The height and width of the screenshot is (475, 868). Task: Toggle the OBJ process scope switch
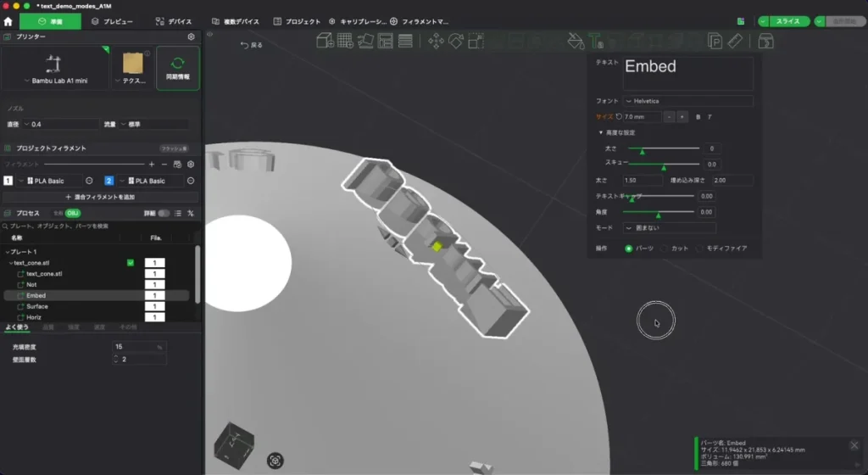[x=73, y=213]
